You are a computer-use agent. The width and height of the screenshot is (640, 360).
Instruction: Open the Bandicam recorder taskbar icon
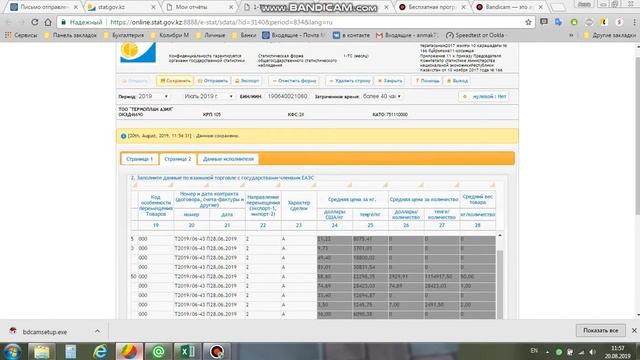pos(217,351)
